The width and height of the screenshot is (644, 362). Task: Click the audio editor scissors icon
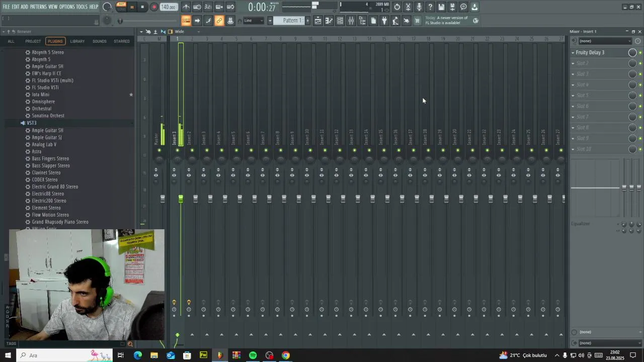coord(408,7)
